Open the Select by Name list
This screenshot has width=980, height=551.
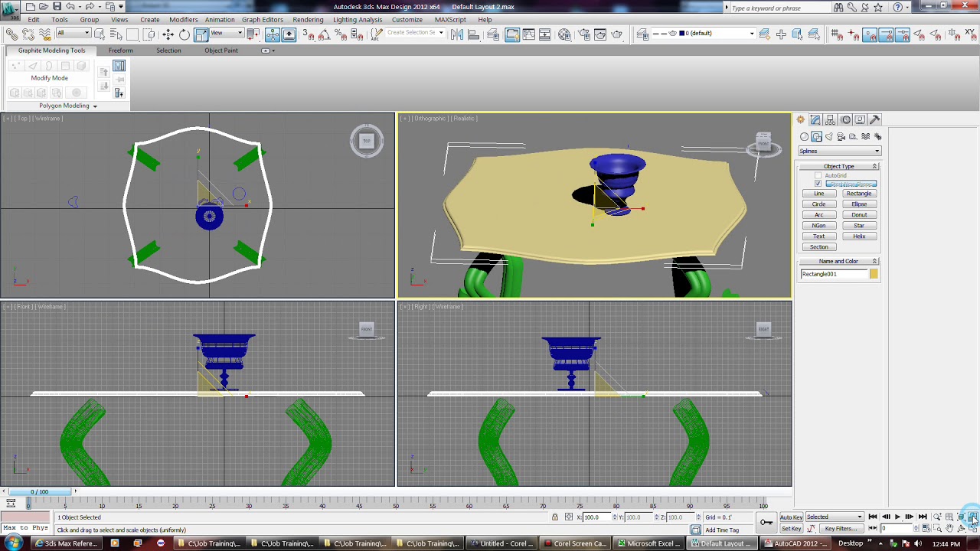tap(116, 34)
